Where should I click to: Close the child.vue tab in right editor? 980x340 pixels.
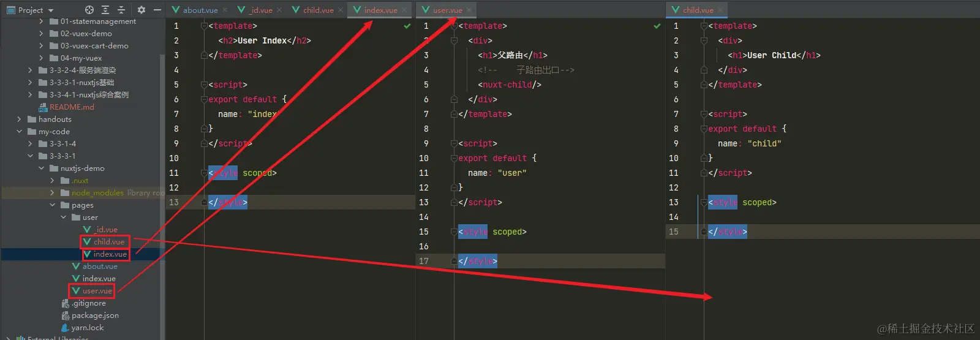720,10
